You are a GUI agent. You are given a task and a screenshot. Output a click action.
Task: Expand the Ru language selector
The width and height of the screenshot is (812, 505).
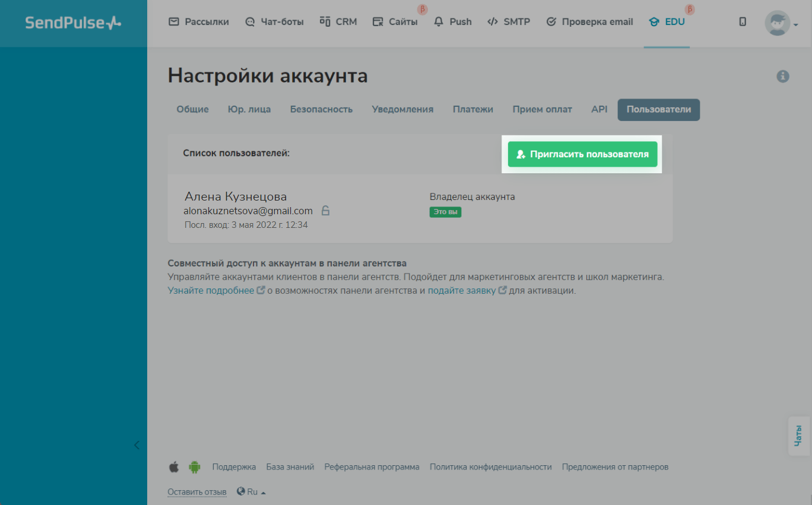point(252,491)
